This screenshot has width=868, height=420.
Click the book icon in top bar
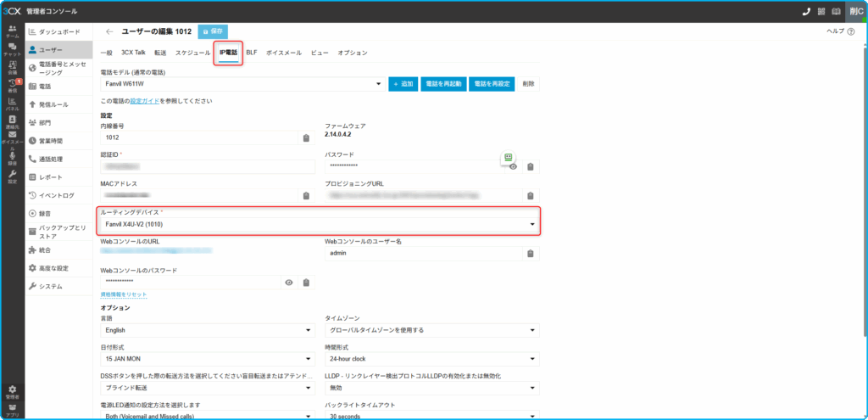[x=837, y=11]
